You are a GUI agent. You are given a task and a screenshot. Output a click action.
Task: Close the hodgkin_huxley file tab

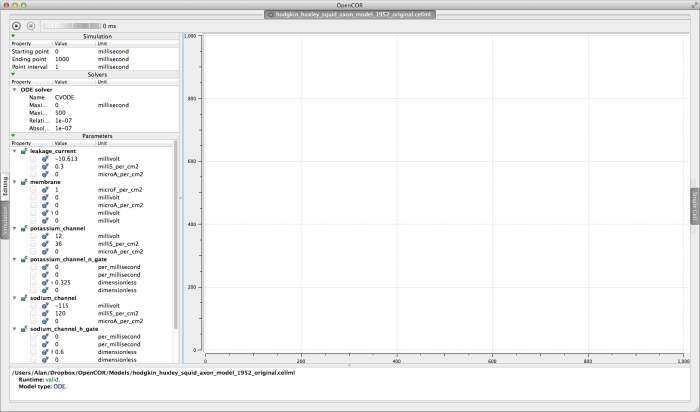[269, 15]
